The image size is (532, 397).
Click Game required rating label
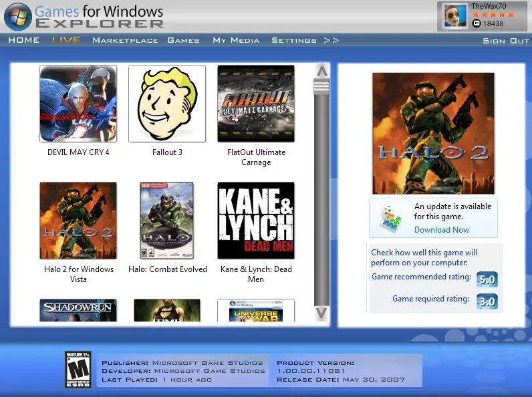coord(430,299)
